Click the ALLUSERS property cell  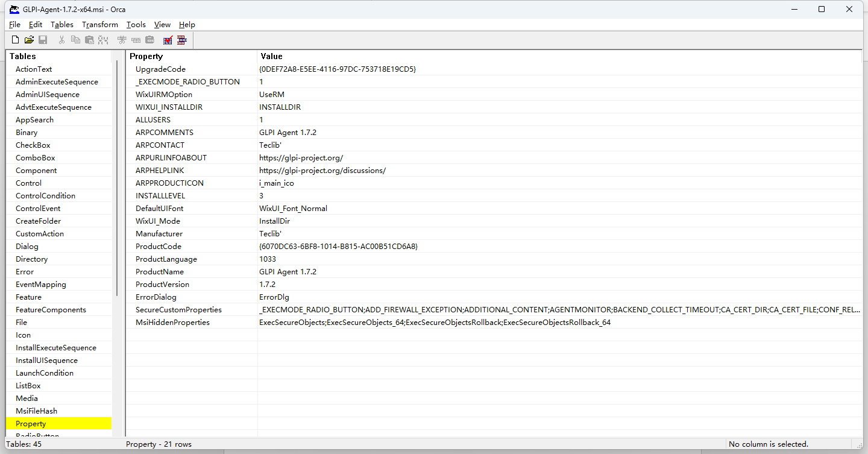tap(192, 120)
